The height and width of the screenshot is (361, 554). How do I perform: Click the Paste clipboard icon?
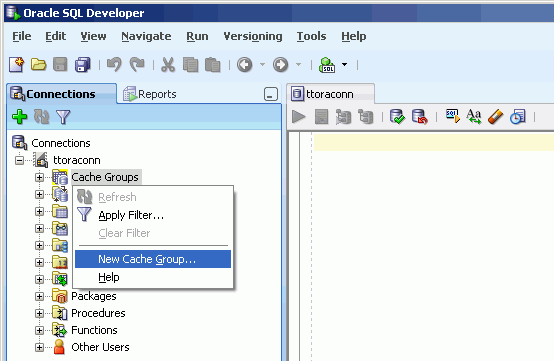[x=213, y=65]
